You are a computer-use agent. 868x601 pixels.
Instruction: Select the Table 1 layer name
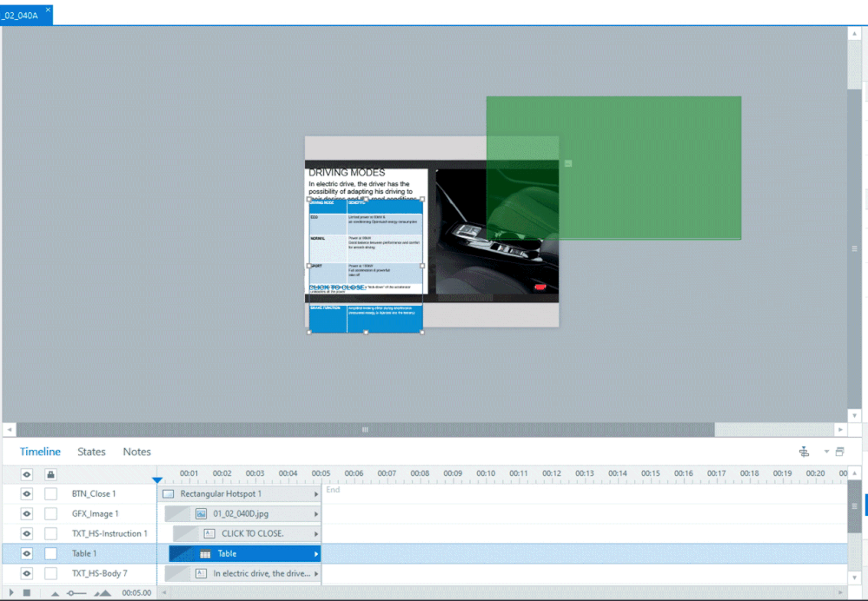pyautogui.click(x=84, y=553)
